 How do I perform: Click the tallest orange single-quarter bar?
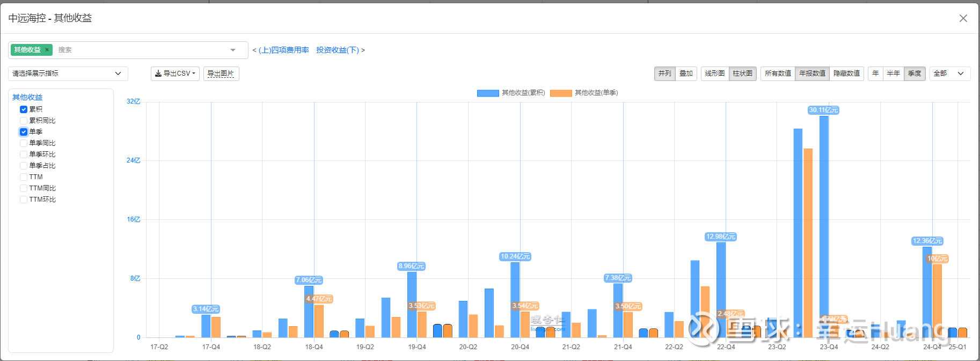[x=808, y=243]
